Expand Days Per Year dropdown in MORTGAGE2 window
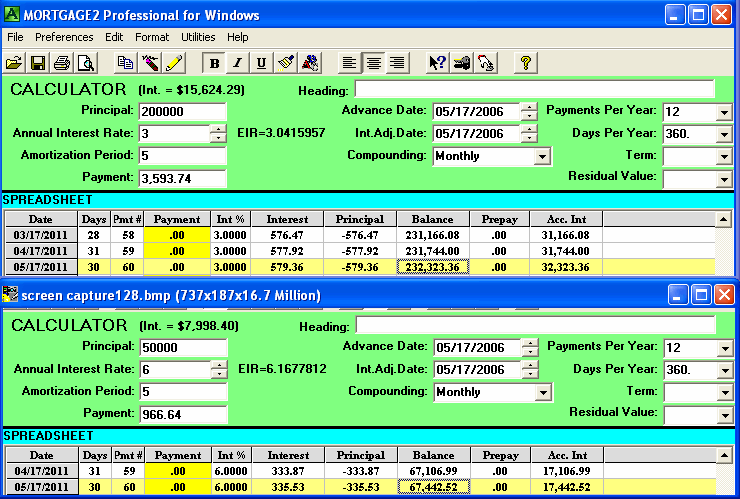The height and width of the screenshot is (499, 740). 724,135
